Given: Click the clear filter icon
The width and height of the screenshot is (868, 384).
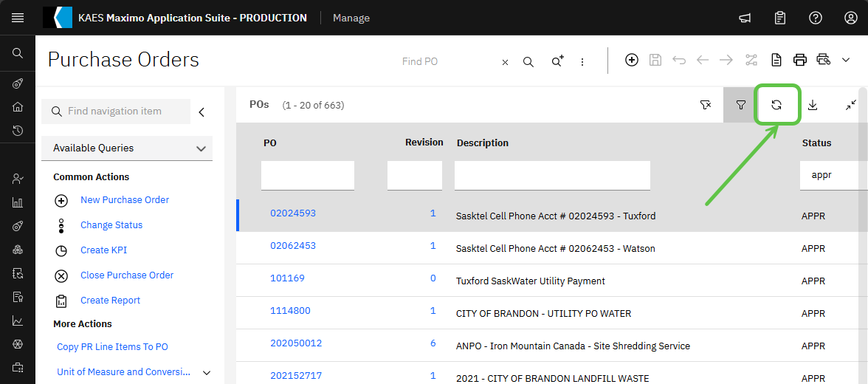Looking at the screenshot, I should (705, 105).
